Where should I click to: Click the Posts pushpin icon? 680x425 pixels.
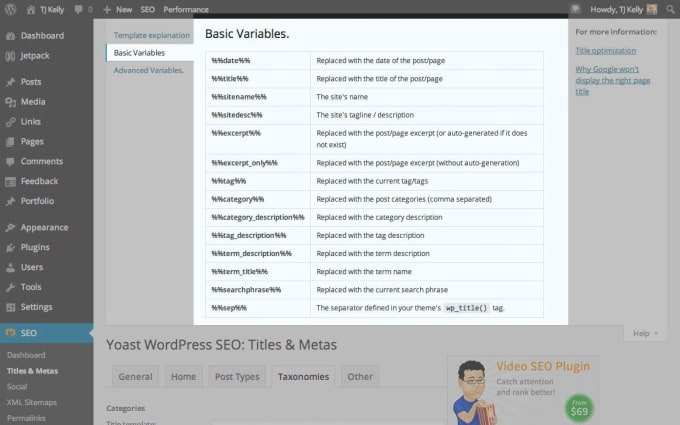point(10,82)
